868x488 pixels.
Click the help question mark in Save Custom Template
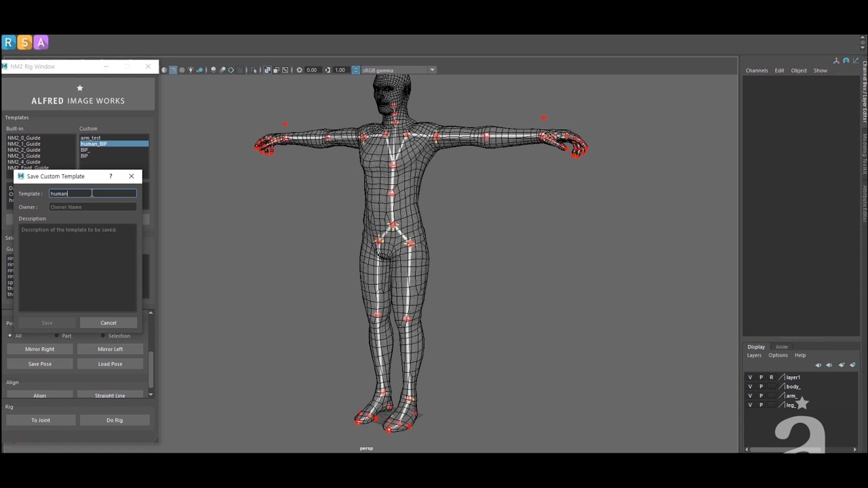click(x=111, y=176)
